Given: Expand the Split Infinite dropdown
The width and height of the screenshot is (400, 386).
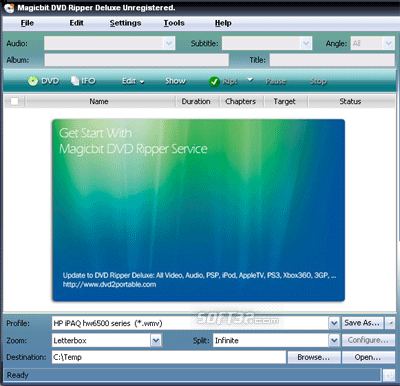Looking at the screenshot, I should [x=334, y=340].
